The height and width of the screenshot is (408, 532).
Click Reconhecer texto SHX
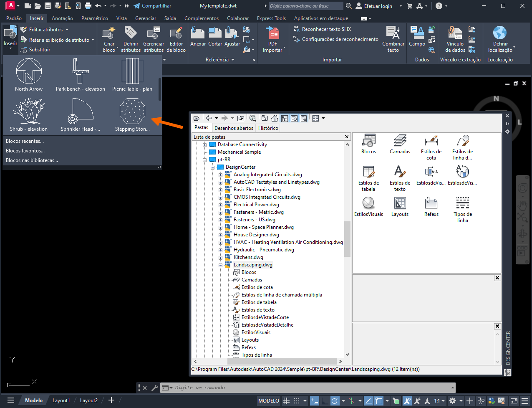click(x=322, y=29)
